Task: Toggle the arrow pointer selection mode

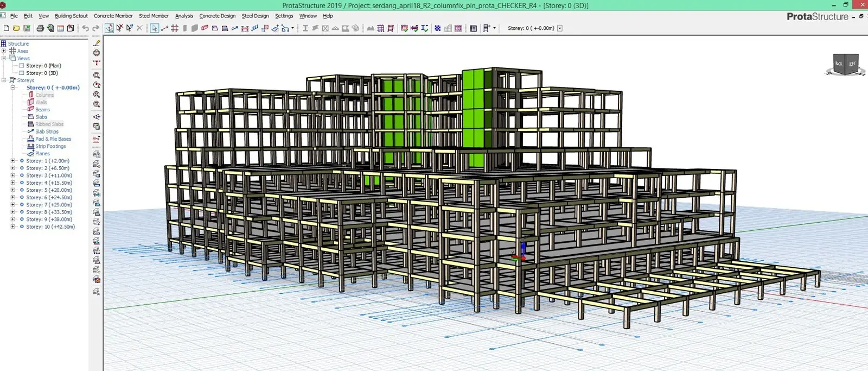Action: pos(155,28)
